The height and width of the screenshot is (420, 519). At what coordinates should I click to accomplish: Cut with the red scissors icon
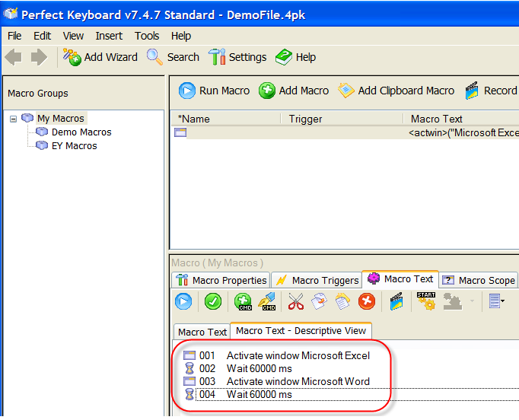295,302
